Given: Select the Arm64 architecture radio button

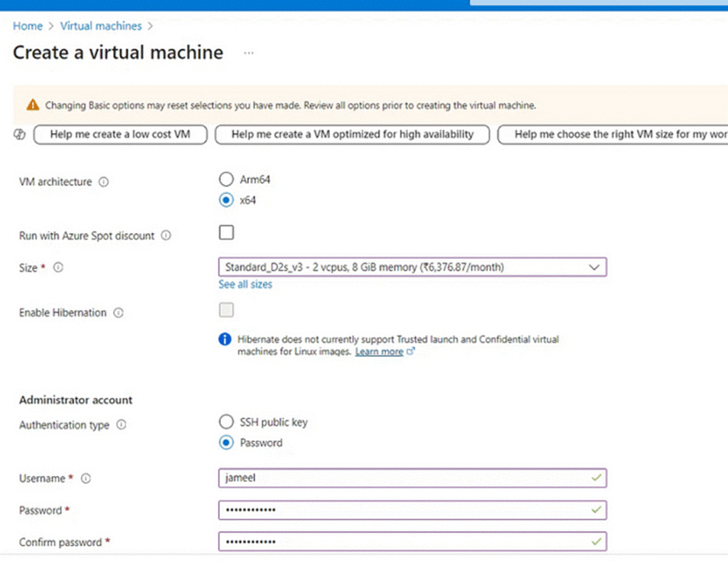Looking at the screenshot, I should pos(226,179).
